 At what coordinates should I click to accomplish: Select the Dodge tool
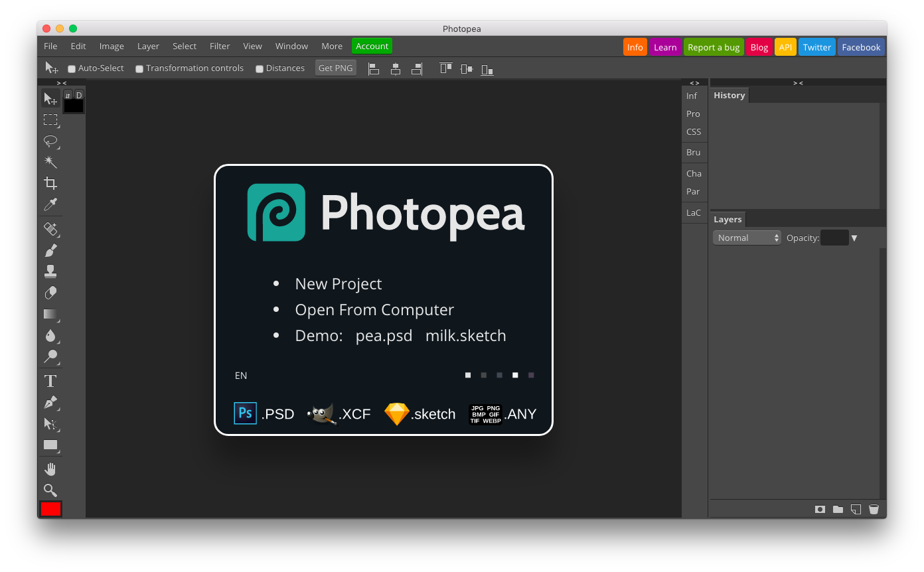click(50, 356)
